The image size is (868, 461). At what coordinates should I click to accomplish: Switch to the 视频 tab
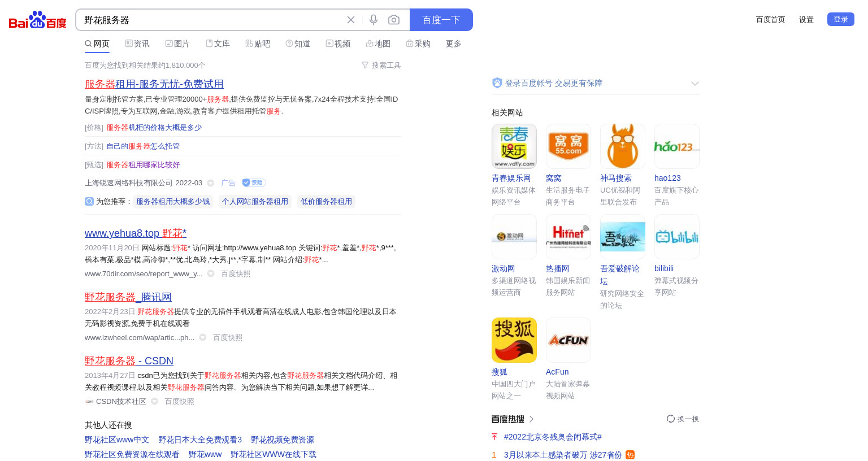(338, 44)
